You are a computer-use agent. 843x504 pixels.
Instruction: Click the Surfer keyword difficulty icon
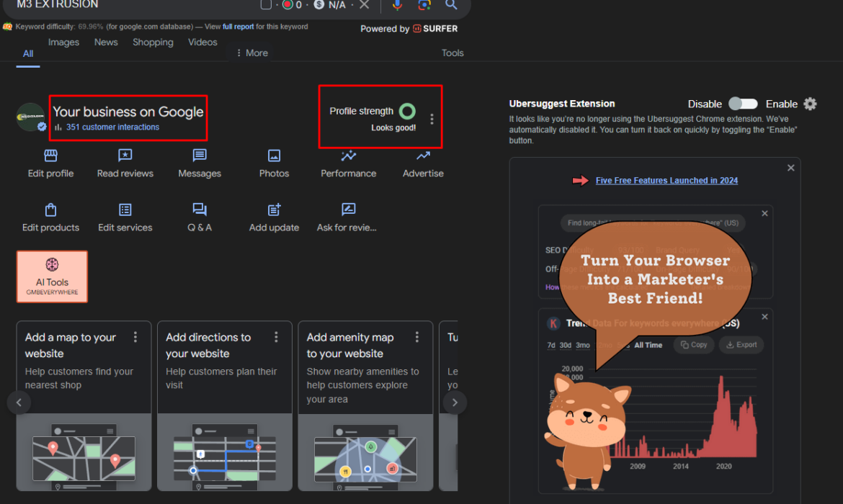(7, 27)
